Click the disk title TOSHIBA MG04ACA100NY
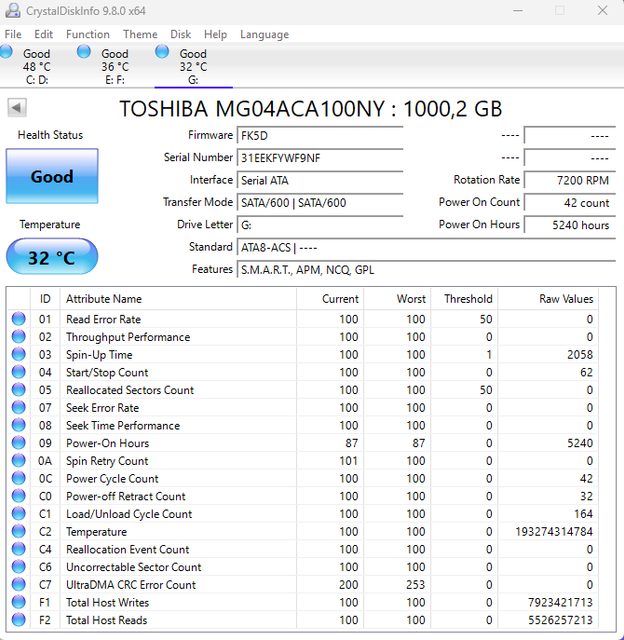 [x=311, y=109]
